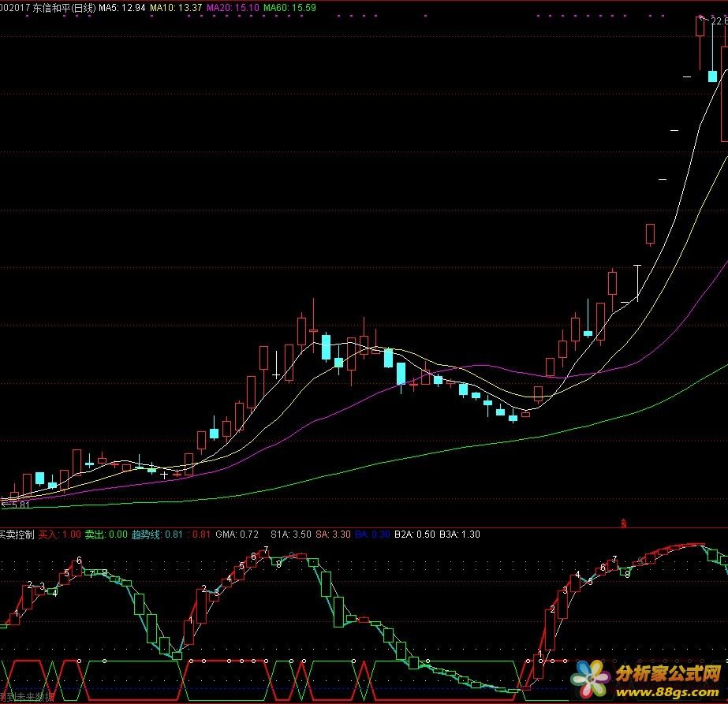Click the GMA: 0.72 value
This screenshot has width=728, height=704.
[x=237, y=535]
